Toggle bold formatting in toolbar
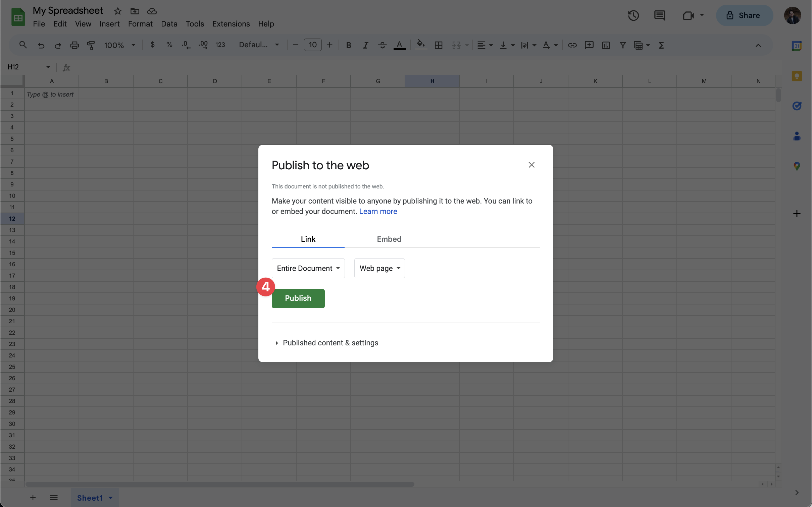The image size is (812, 507). click(349, 45)
